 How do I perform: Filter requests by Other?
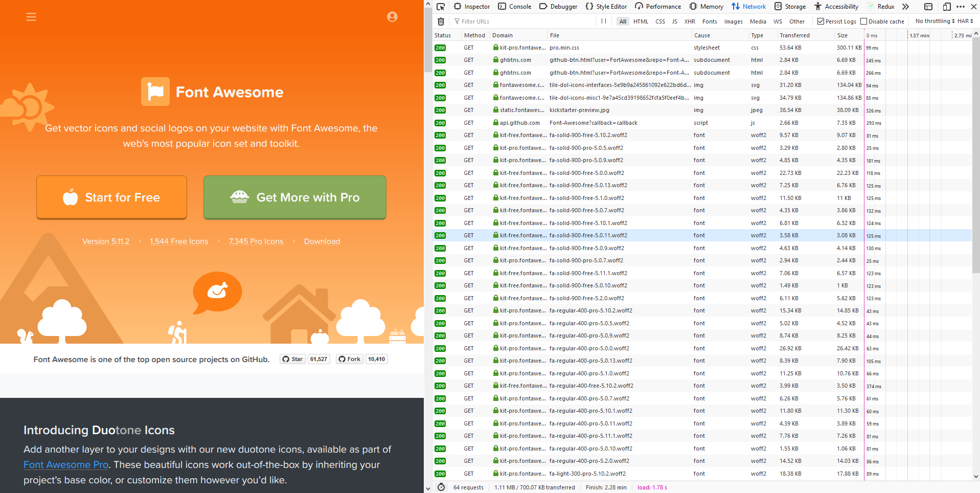pyautogui.click(x=797, y=21)
